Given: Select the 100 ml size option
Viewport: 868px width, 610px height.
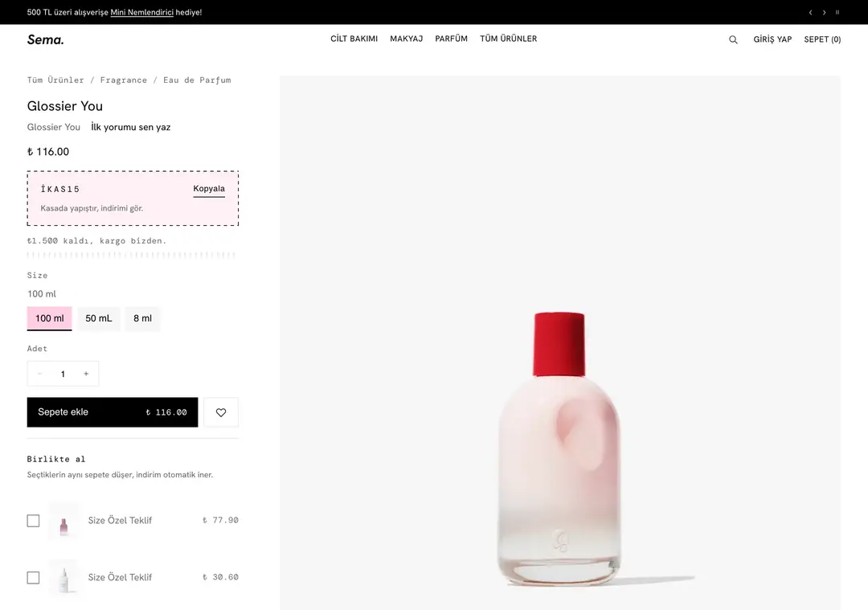Looking at the screenshot, I should tap(49, 318).
